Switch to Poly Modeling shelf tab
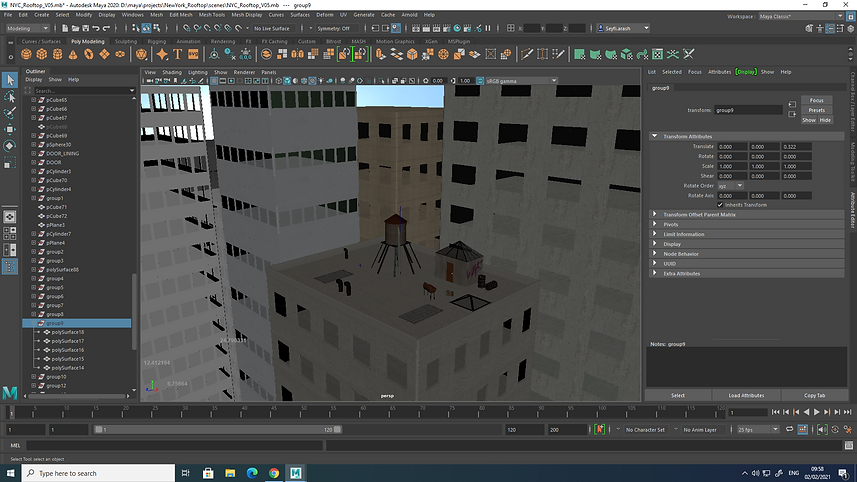Viewport: 857px width, 482px height. coord(87,42)
